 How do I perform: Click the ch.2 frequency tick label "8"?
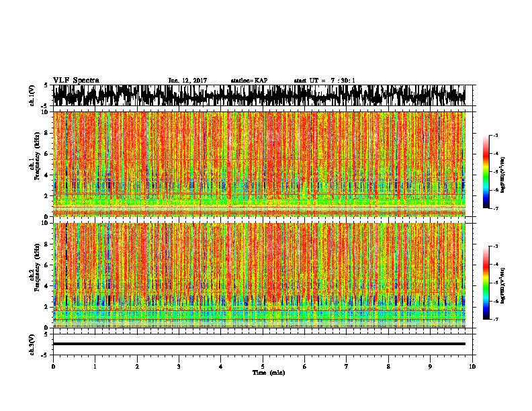pos(47,244)
